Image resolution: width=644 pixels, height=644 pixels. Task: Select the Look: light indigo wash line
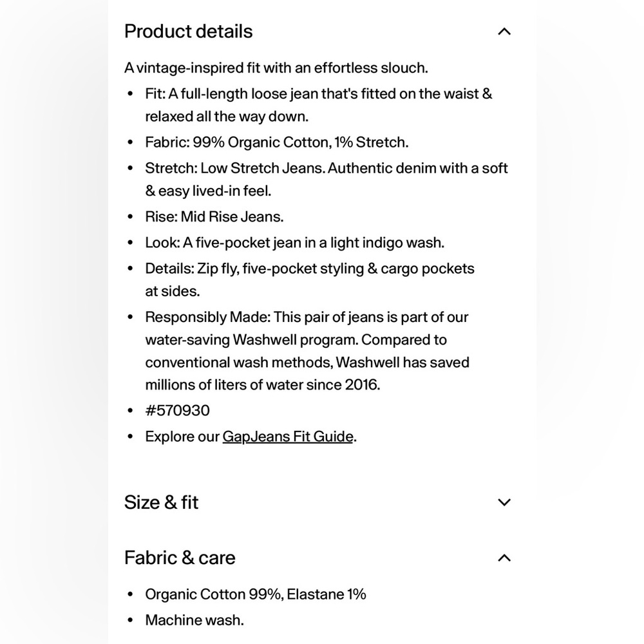click(294, 243)
